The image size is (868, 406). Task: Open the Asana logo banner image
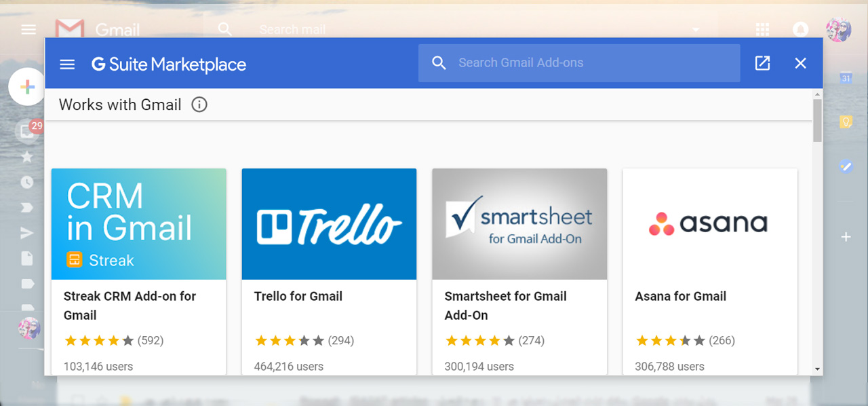711,224
